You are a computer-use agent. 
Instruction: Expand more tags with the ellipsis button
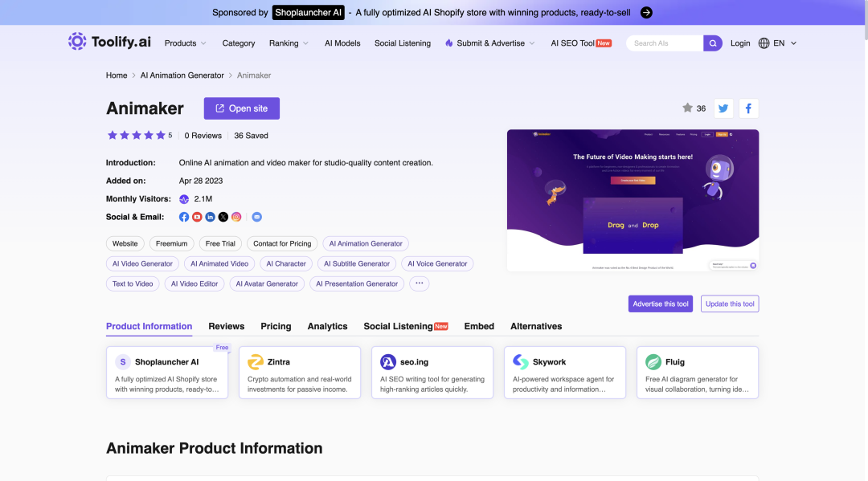point(419,283)
